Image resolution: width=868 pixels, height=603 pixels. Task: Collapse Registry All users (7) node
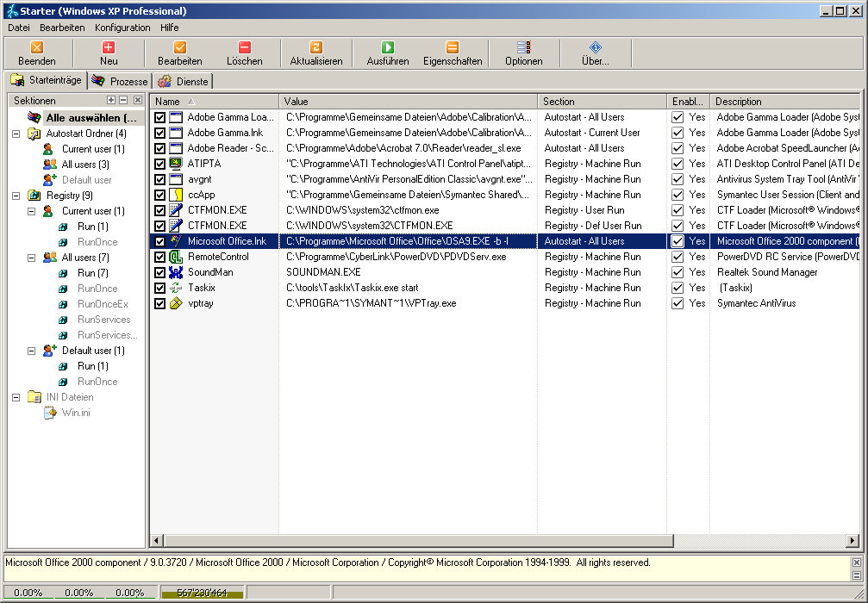pyautogui.click(x=32, y=258)
